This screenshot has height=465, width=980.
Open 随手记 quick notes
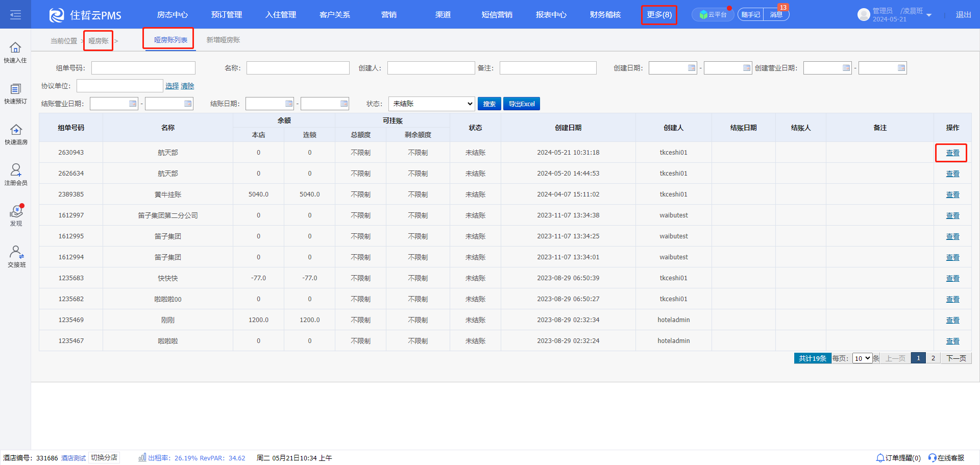click(x=750, y=14)
